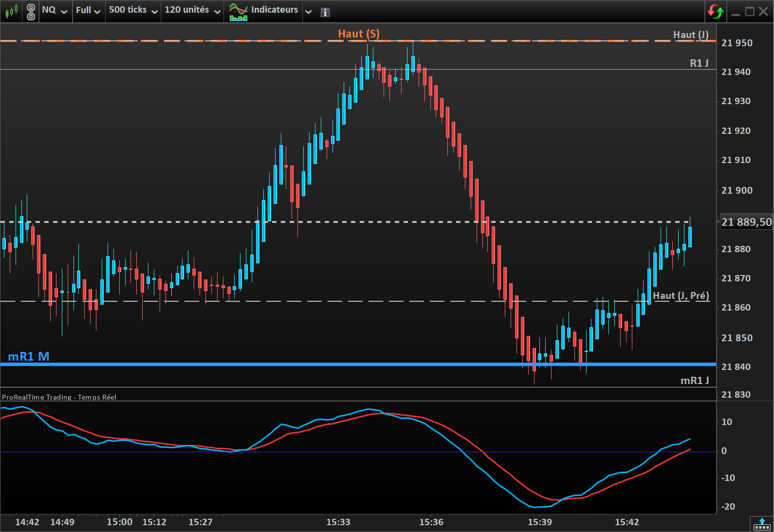Click the 15:00 time axis label

(119, 522)
